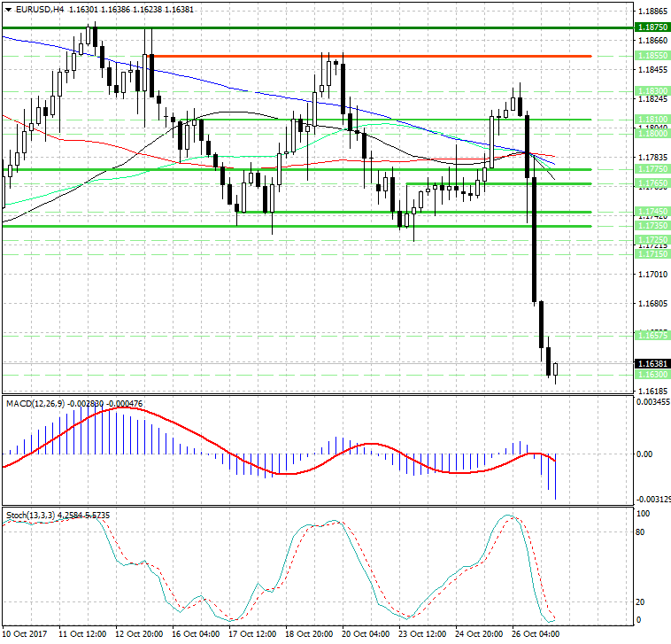Select the orange horizontal resistance line
This screenshot has width=671, height=644.
pos(372,57)
